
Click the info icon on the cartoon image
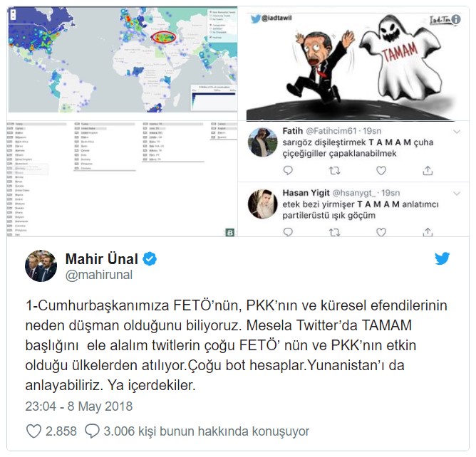click(455, 19)
